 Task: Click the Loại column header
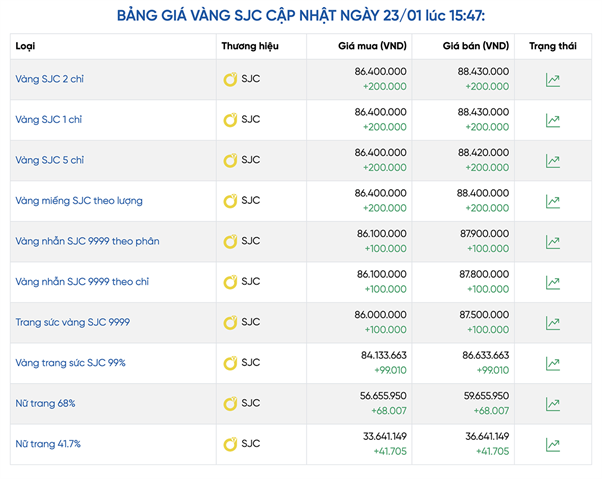(26, 46)
